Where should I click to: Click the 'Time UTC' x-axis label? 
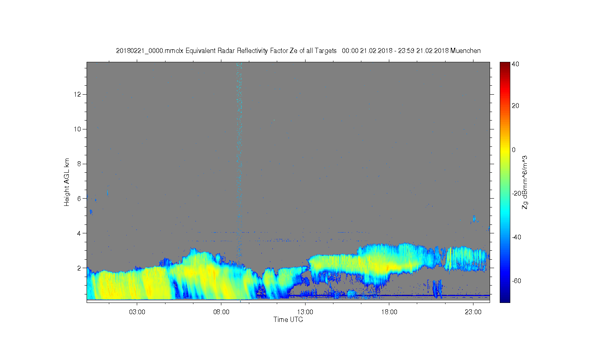288,320
